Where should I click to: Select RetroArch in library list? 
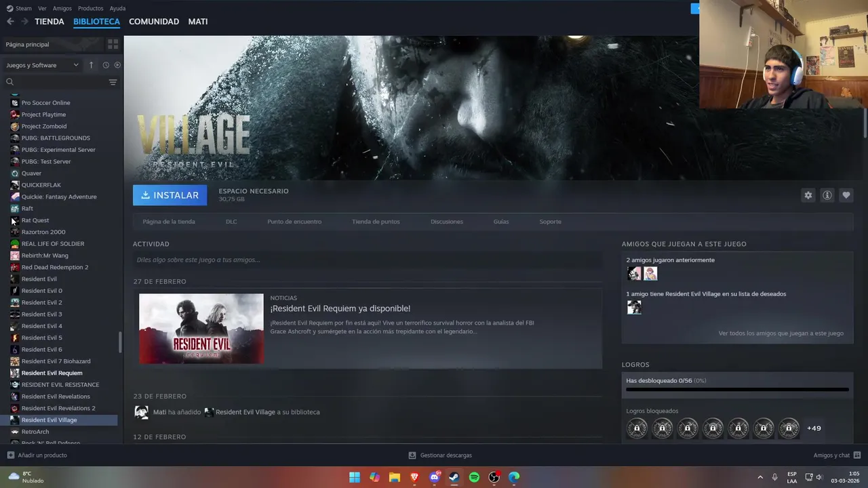[35, 432]
